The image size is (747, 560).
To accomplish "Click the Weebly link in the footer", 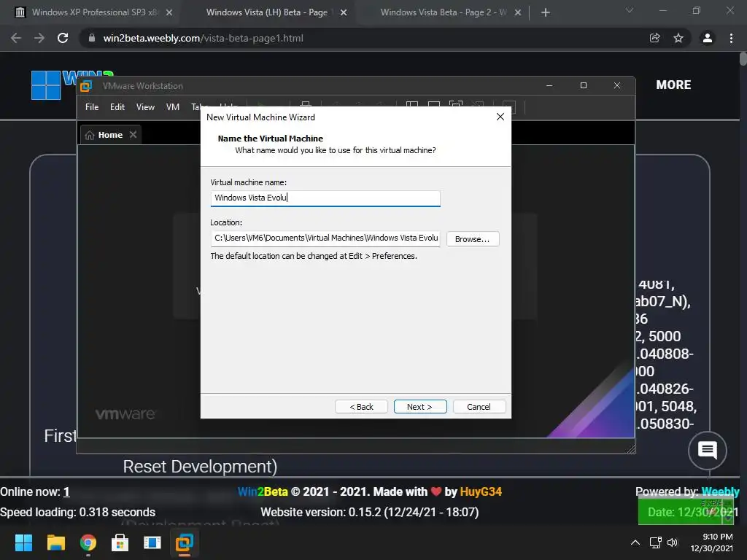I will (720, 491).
